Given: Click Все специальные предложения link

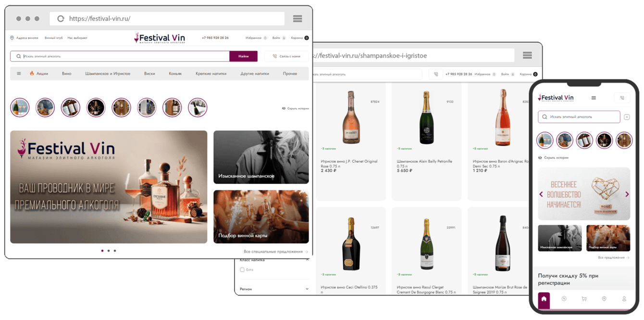Looking at the screenshot, I should (276, 252).
